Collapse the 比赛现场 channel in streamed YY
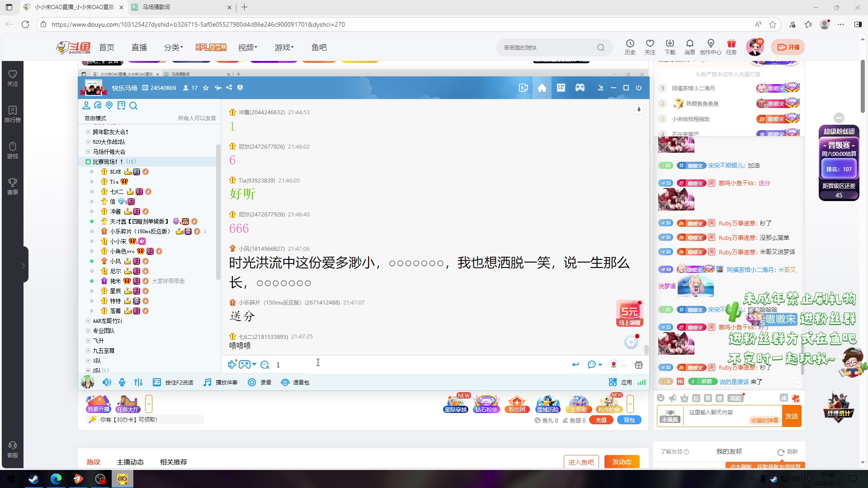This screenshot has width=868, height=488. (x=88, y=162)
